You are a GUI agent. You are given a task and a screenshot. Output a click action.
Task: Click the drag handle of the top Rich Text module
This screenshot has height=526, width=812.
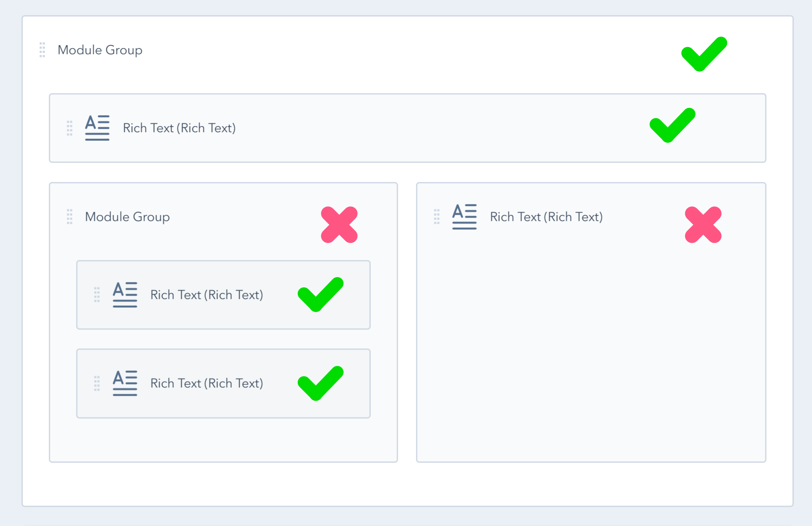69,128
